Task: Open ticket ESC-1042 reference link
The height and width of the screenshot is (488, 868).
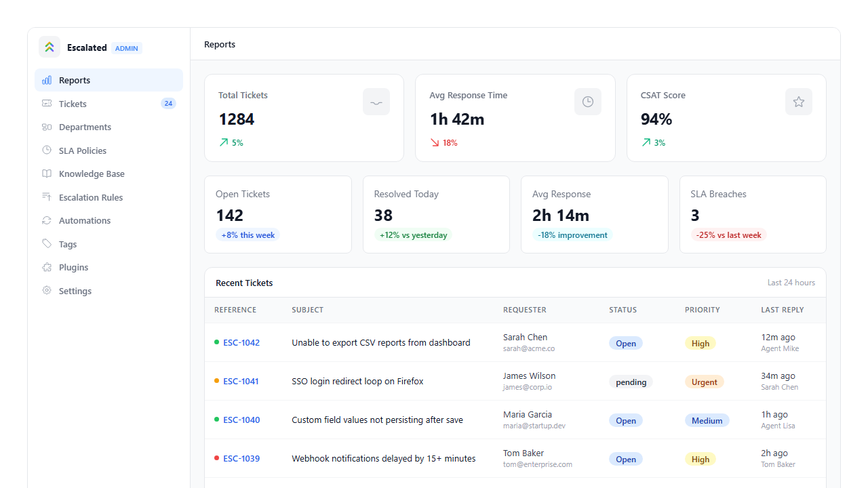Action: click(241, 343)
